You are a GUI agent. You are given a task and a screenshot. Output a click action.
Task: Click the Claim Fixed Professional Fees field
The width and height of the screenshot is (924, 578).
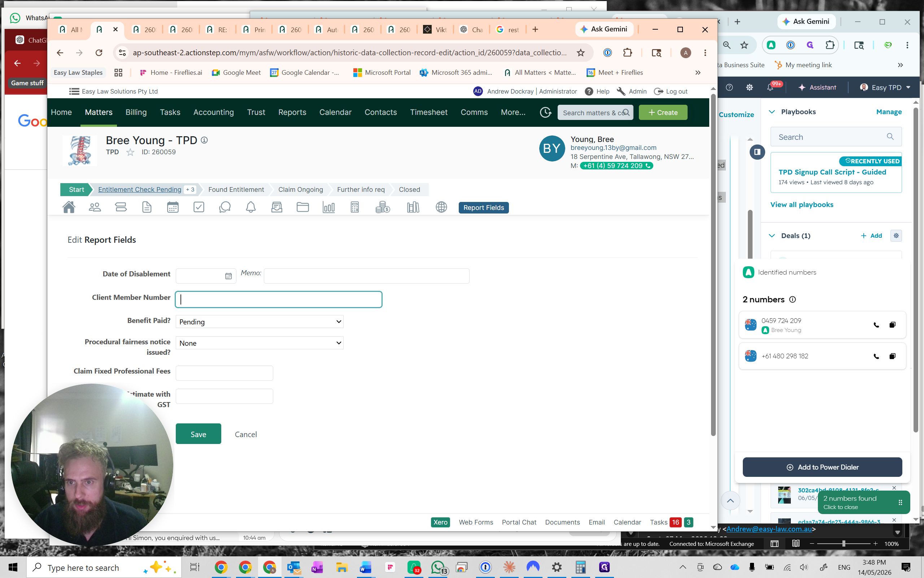click(224, 373)
